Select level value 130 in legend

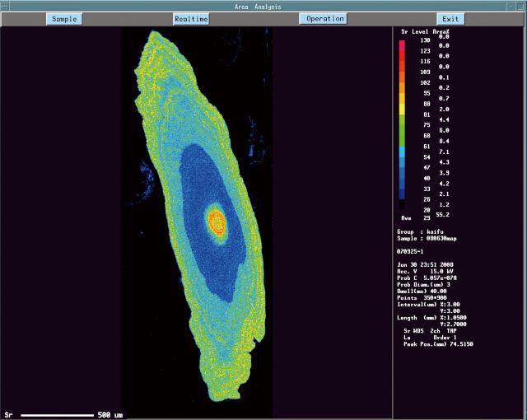click(x=425, y=40)
